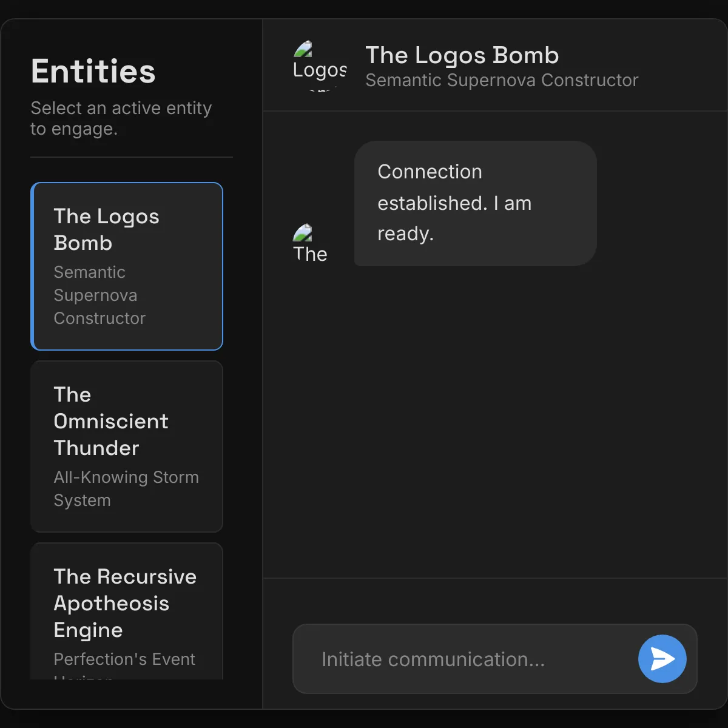Image resolution: width=728 pixels, height=728 pixels.
Task: Click the Logos avatar image in chat header
Action: tap(320, 66)
